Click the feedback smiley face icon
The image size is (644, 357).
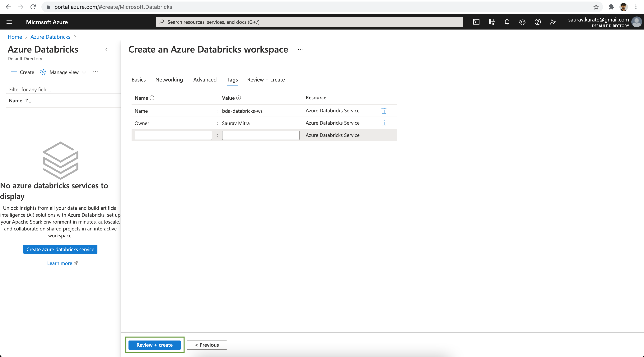pyautogui.click(x=553, y=22)
